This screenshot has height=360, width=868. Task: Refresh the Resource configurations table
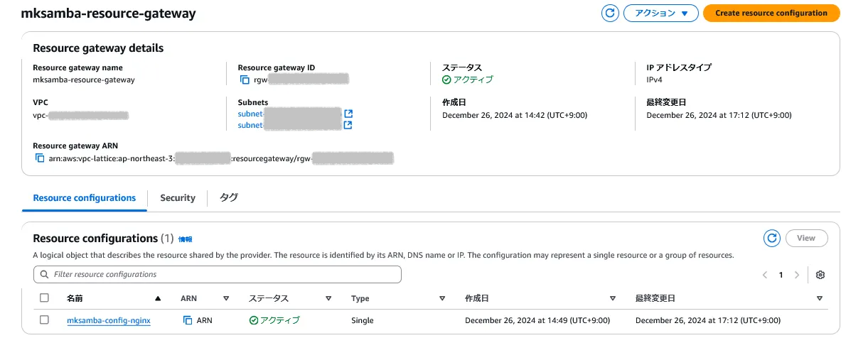pyautogui.click(x=771, y=239)
